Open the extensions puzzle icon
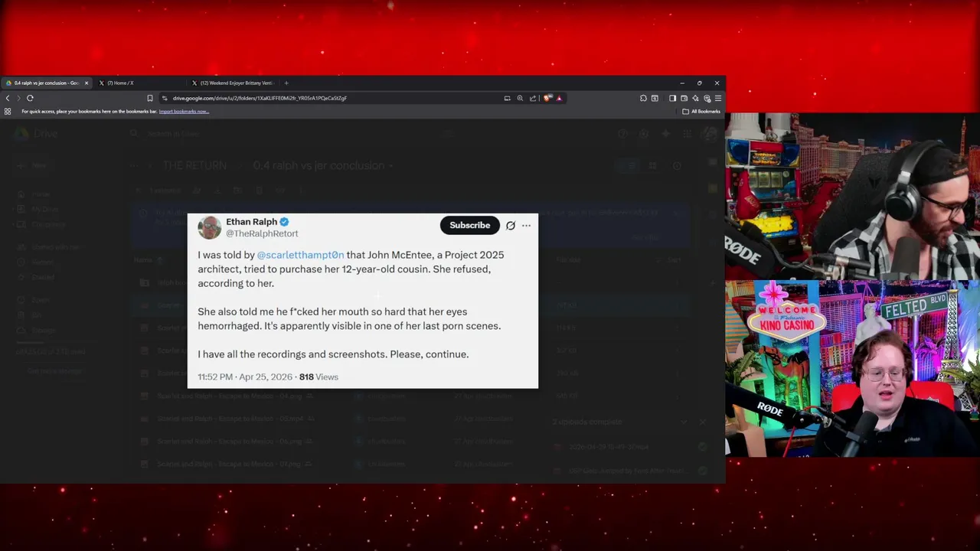The width and height of the screenshot is (980, 551). pyautogui.click(x=643, y=98)
